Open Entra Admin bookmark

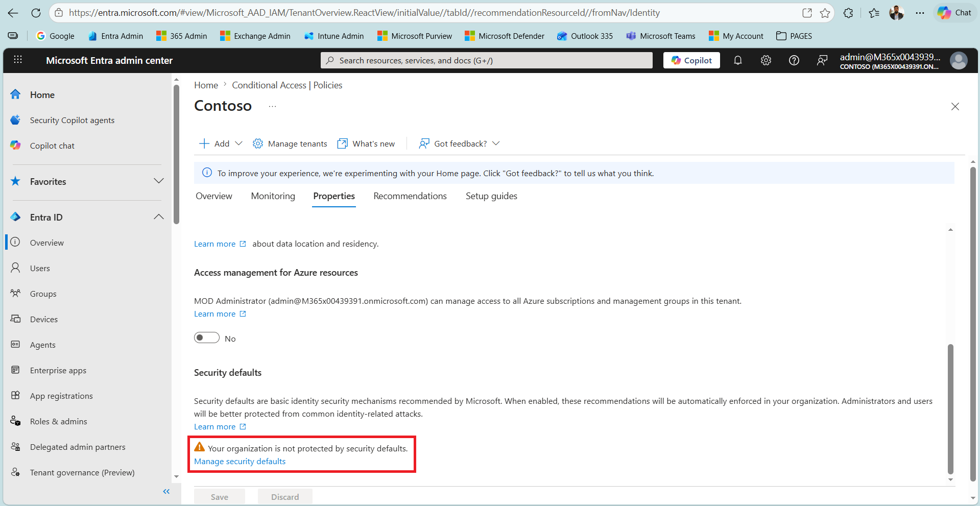116,36
